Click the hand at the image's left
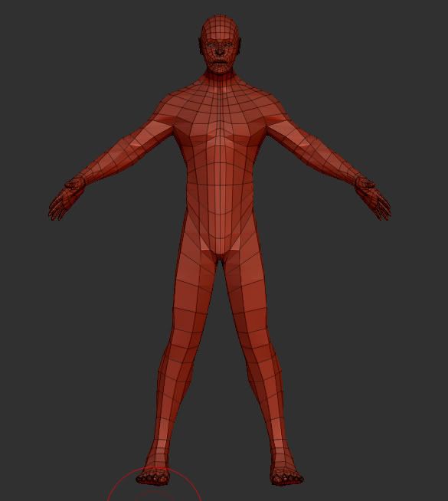This screenshot has width=448, height=501. coord(65,200)
